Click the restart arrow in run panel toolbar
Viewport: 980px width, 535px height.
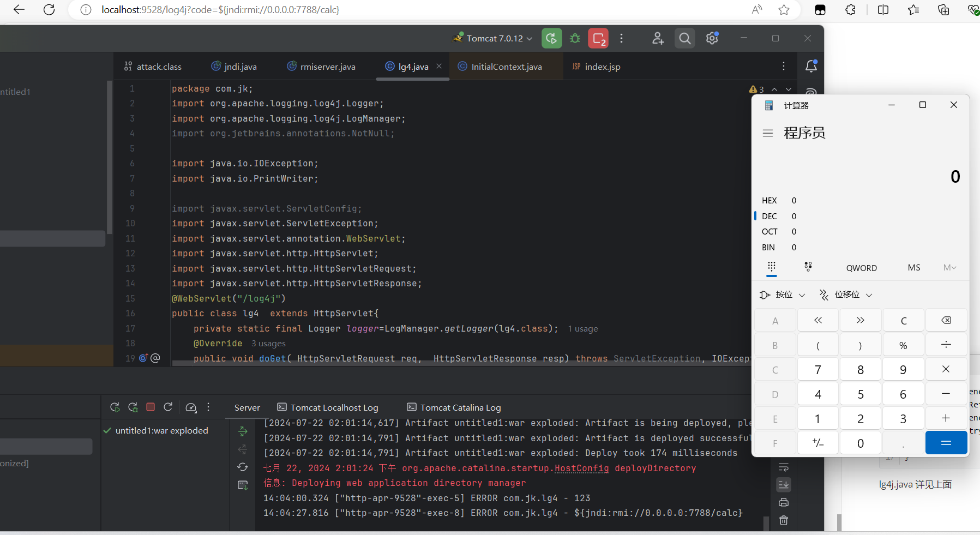[x=168, y=407]
